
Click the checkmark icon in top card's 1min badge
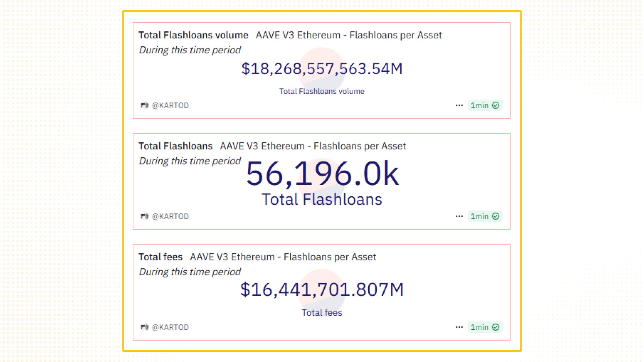(x=495, y=105)
